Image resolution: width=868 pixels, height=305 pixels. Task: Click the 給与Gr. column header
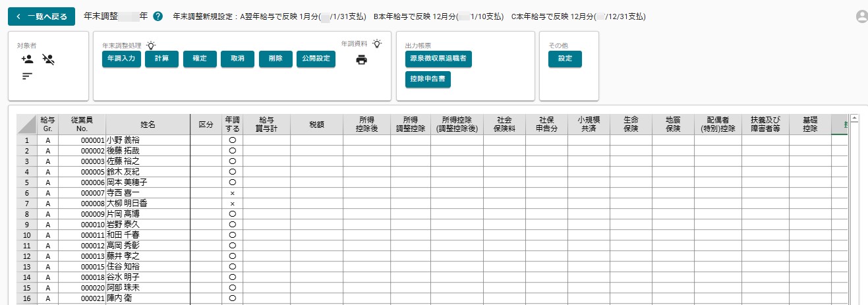(x=47, y=125)
